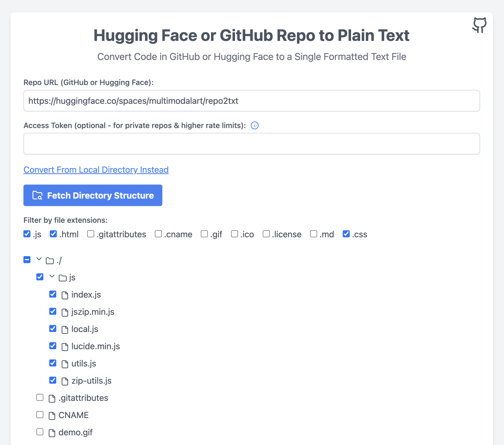The width and height of the screenshot is (504, 445).
Task: Click the js folder icon
Action: [63, 278]
